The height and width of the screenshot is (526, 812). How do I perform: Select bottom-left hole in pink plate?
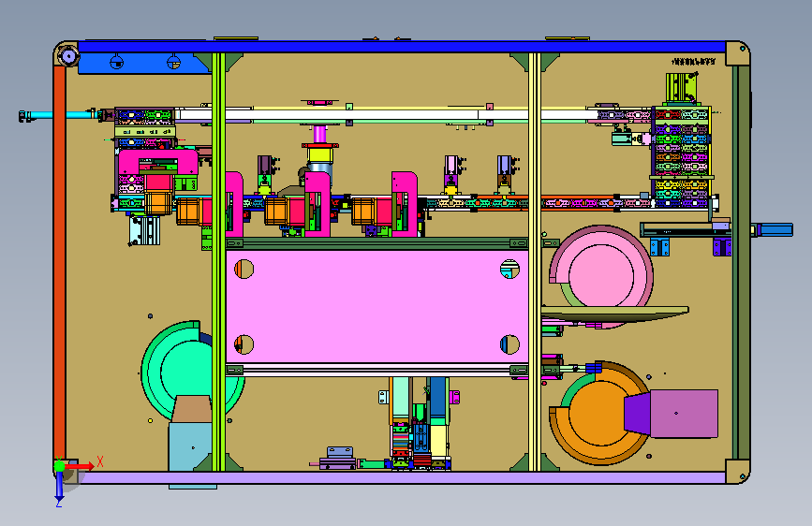coord(244,344)
